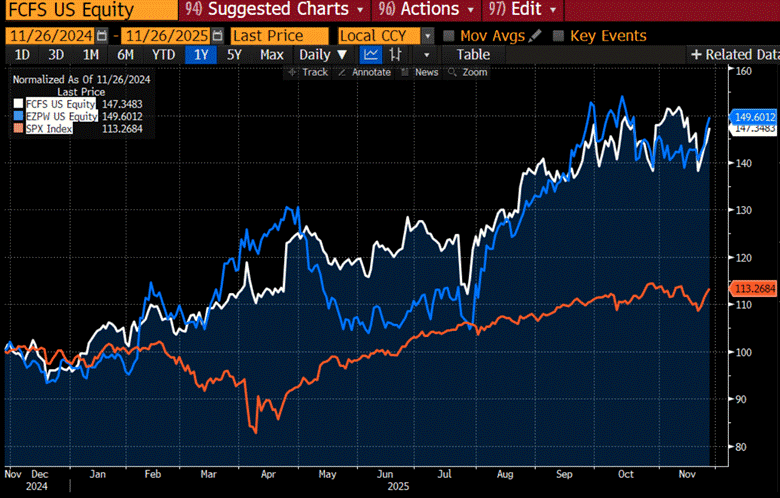Click the SPX Index legend label
Image resolution: width=780 pixels, height=498 pixels.
click(x=49, y=128)
